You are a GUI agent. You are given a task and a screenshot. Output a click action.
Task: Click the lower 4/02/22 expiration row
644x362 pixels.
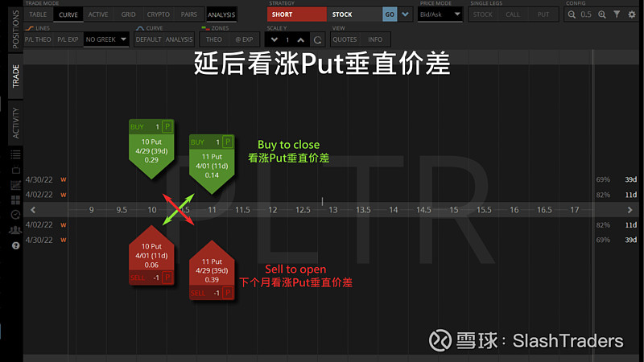[331, 225]
